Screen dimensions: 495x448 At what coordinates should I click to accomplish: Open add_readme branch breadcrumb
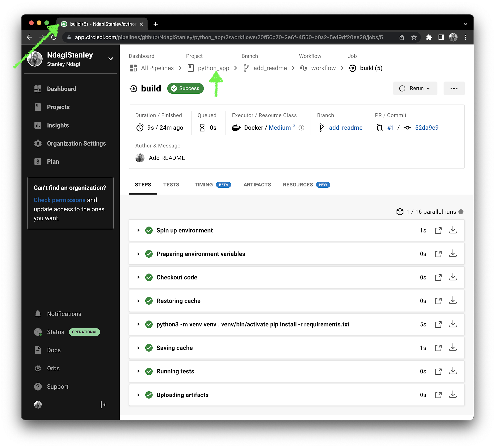[x=265, y=68]
